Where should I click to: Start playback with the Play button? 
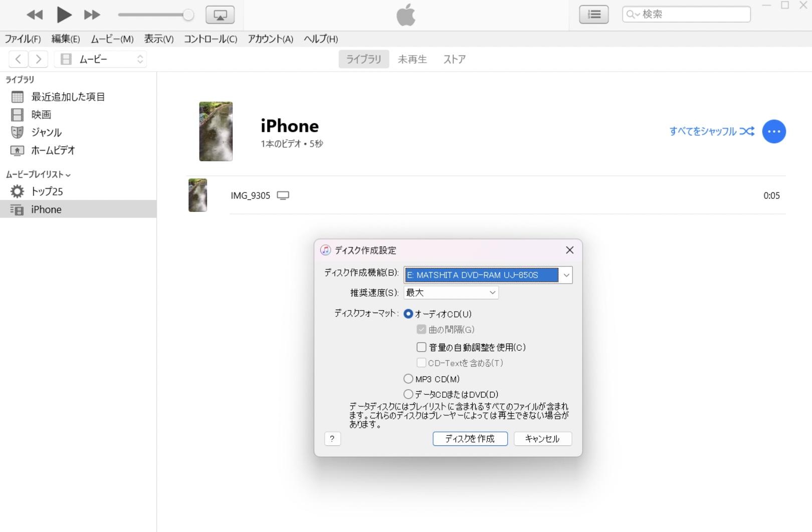click(64, 15)
